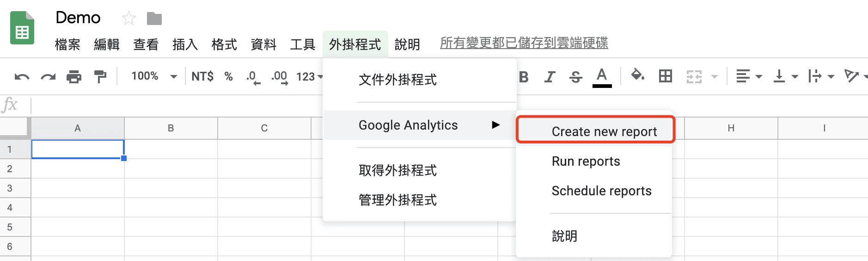Viewport: 868px width, 261px height.
Task: Toggle bold formatting
Action: [x=524, y=77]
